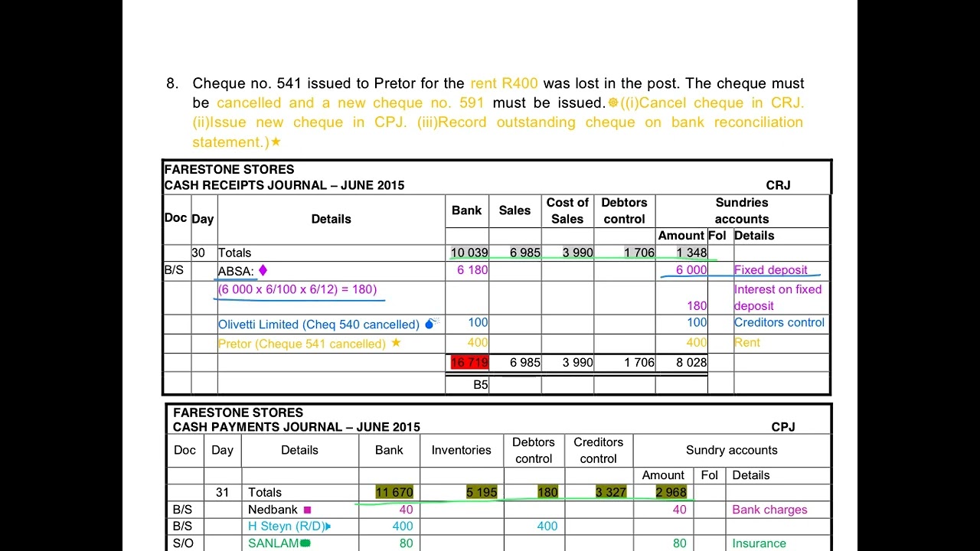Image resolution: width=980 pixels, height=551 pixels.
Task: Select the 'rent R400' highlighted phrase
Action: [x=504, y=83]
